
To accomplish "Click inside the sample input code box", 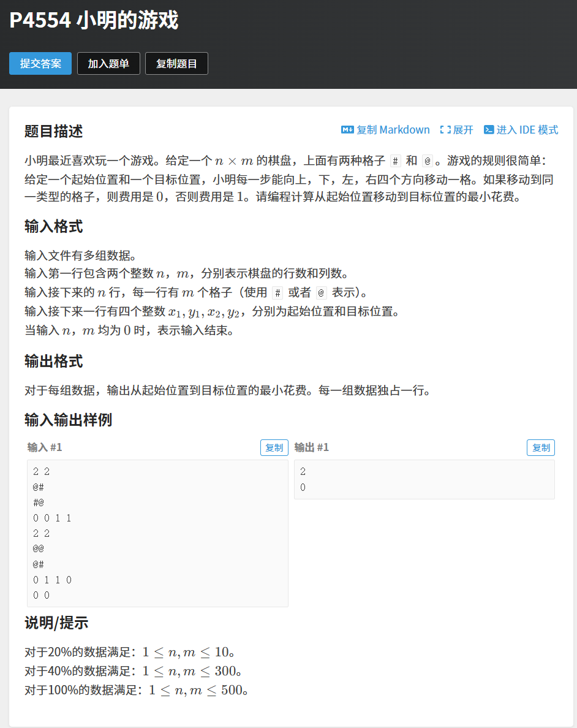I will click(158, 534).
